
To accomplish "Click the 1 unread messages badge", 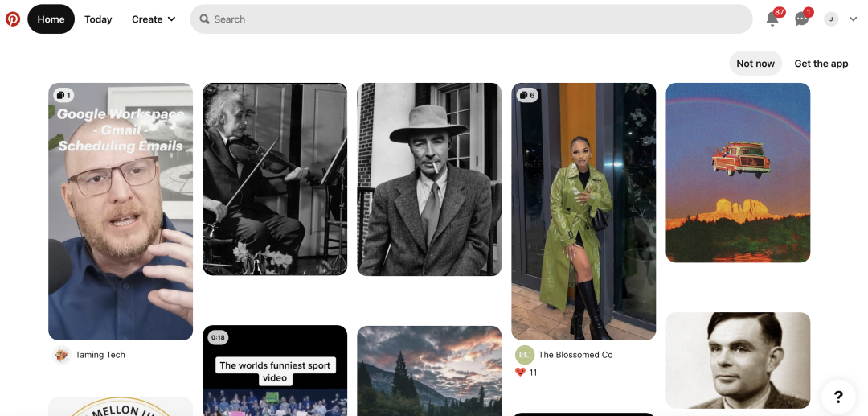I will click(809, 12).
